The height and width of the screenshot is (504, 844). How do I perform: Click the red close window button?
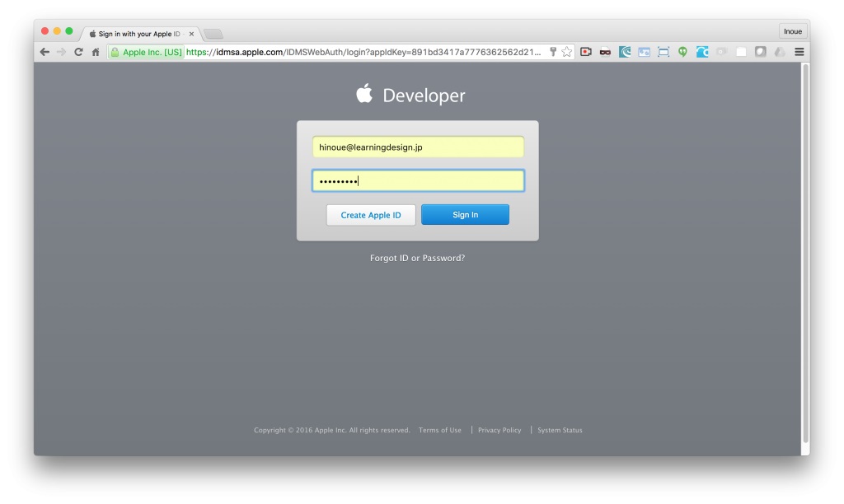point(45,31)
